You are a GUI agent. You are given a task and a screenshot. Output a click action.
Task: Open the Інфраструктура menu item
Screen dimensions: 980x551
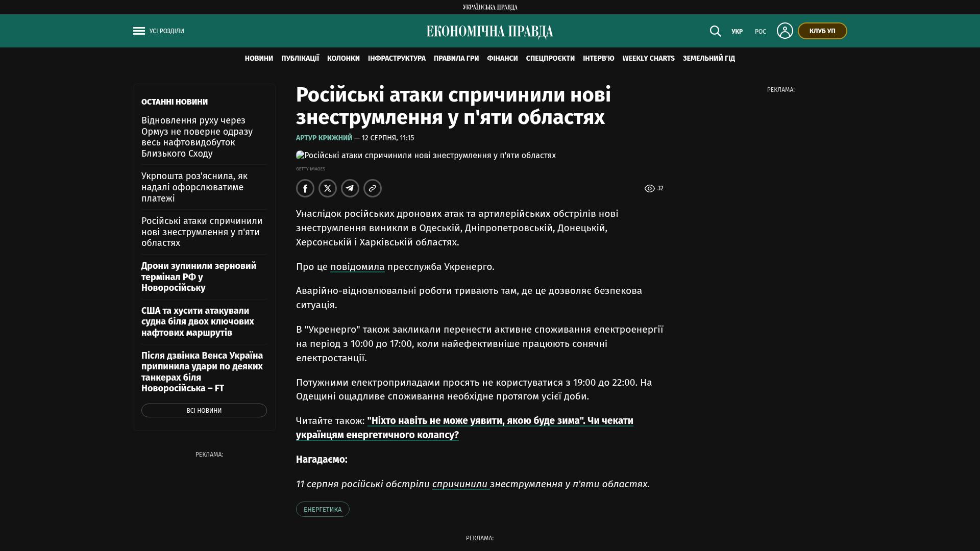(397, 59)
